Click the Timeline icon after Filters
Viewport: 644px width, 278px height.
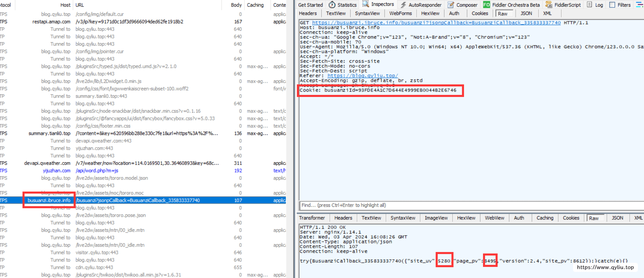coord(639,5)
